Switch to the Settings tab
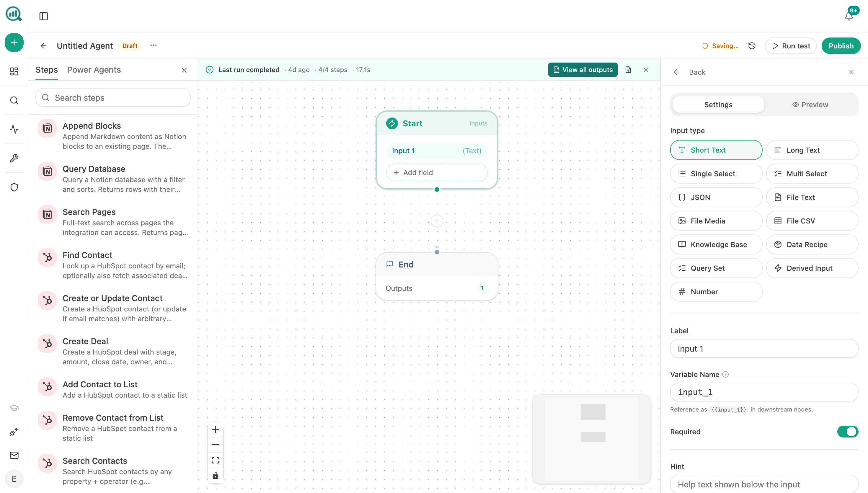Image resolution: width=868 pixels, height=493 pixels. coord(718,105)
